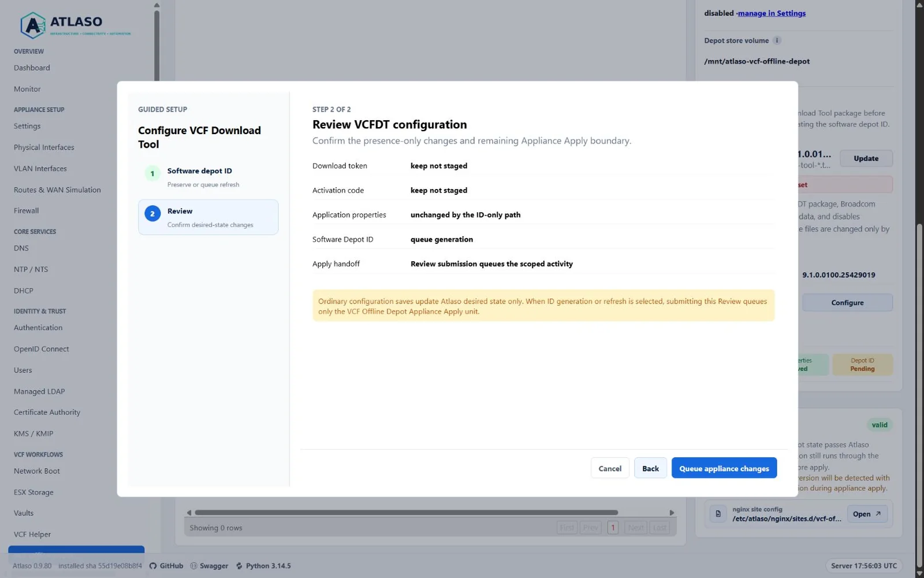Image resolution: width=924 pixels, height=578 pixels.
Task: Click the Atlaso logo in the sidebar
Action: [76, 25]
